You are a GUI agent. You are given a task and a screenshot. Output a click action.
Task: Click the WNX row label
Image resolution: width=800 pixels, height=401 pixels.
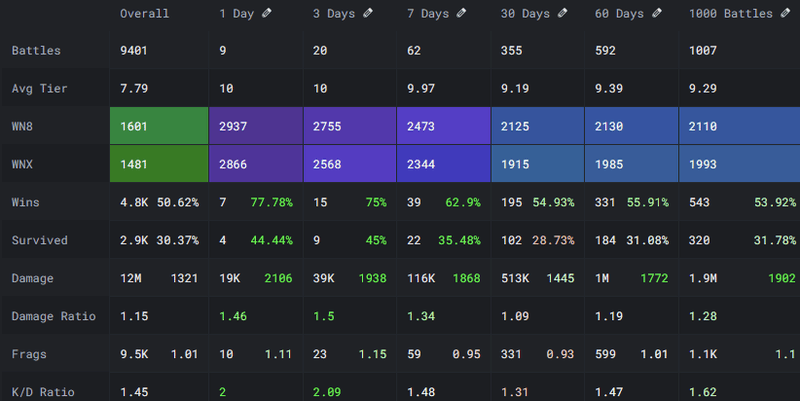(x=27, y=164)
